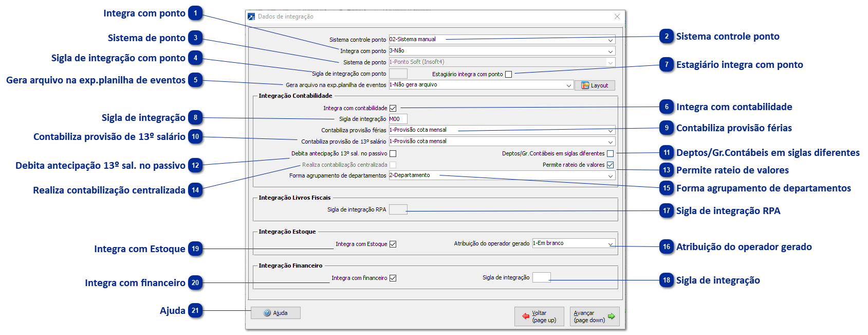Viewport: 868px width, 335px height.
Task: Expand the Contabiliza provisão férias dropdown
Action: (611, 130)
